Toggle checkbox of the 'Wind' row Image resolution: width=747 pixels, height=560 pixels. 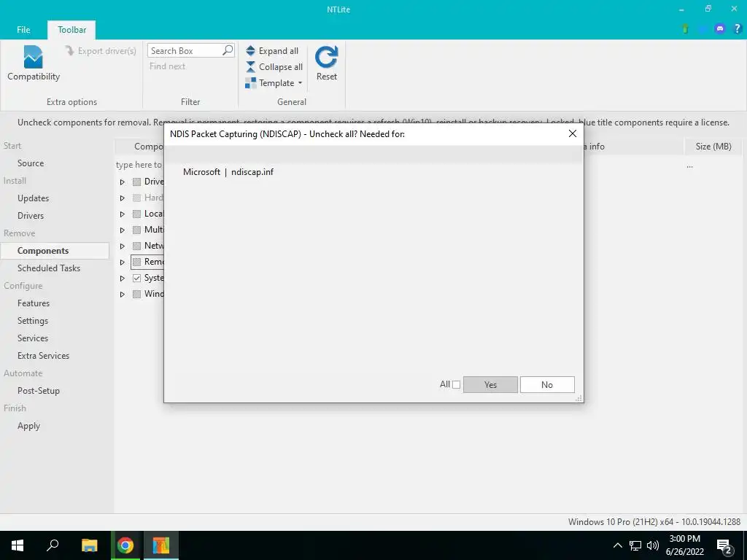(x=136, y=294)
